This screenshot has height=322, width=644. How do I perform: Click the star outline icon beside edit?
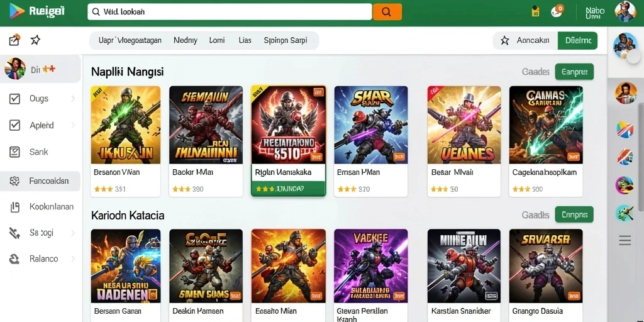(x=35, y=40)
